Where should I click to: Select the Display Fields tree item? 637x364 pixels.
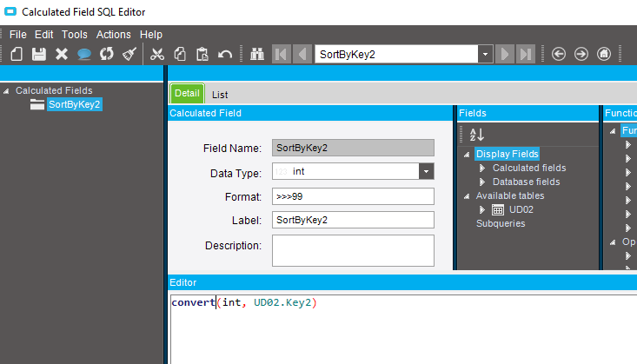(508, 154)
